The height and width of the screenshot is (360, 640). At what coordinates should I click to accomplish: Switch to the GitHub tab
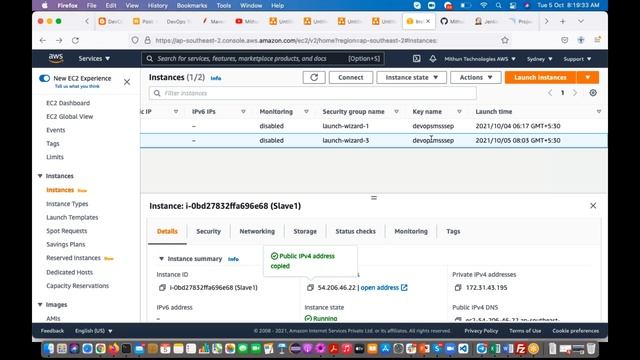[452, 21]
